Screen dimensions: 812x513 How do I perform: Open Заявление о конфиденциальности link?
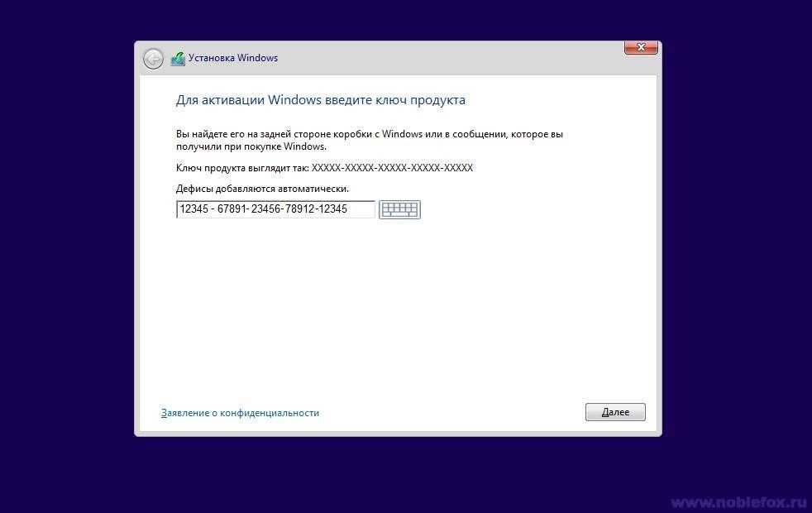point(240,413)
